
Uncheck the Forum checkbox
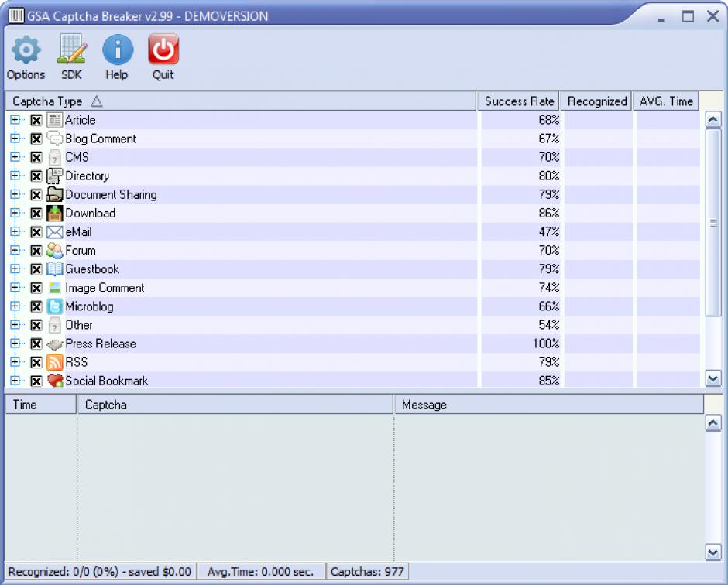(x=36, y=251)
